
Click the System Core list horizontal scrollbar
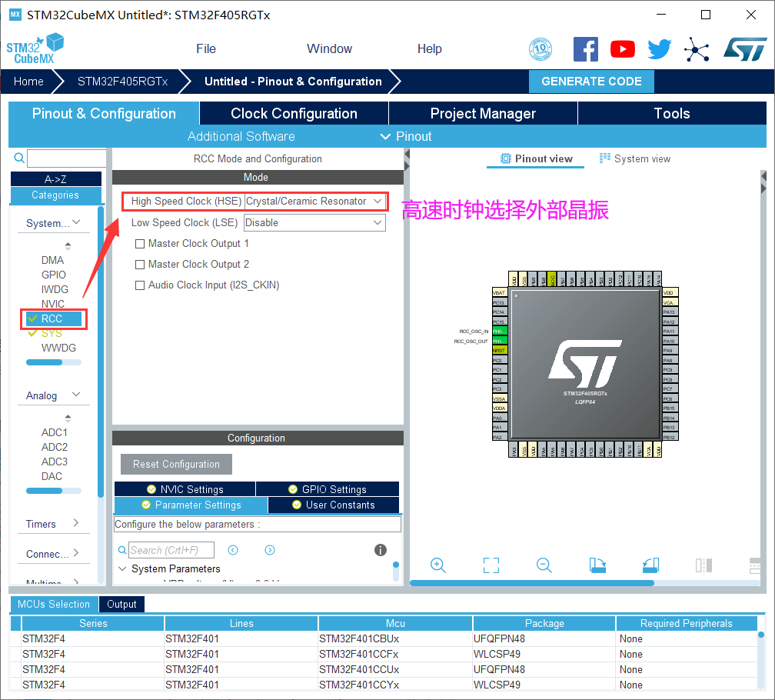pyautogui.click(x=44, y=362)
